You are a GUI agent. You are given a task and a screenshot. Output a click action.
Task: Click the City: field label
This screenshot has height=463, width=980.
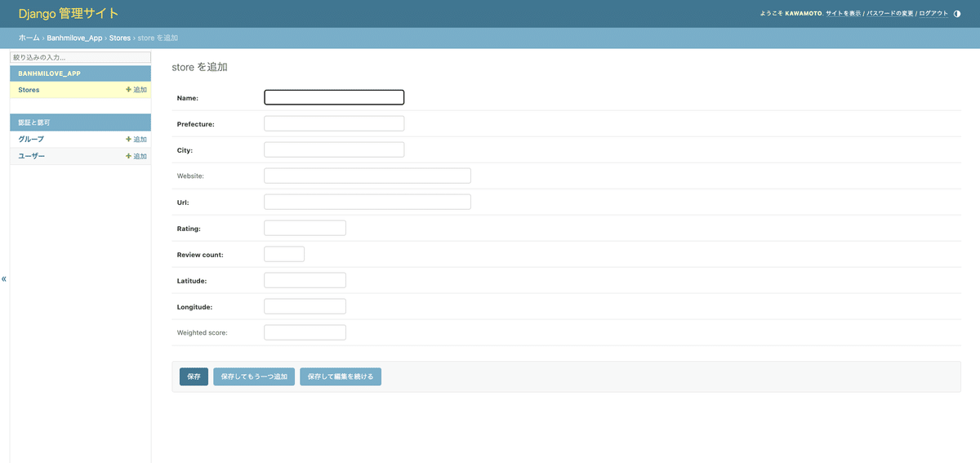[x=185, y=150]
